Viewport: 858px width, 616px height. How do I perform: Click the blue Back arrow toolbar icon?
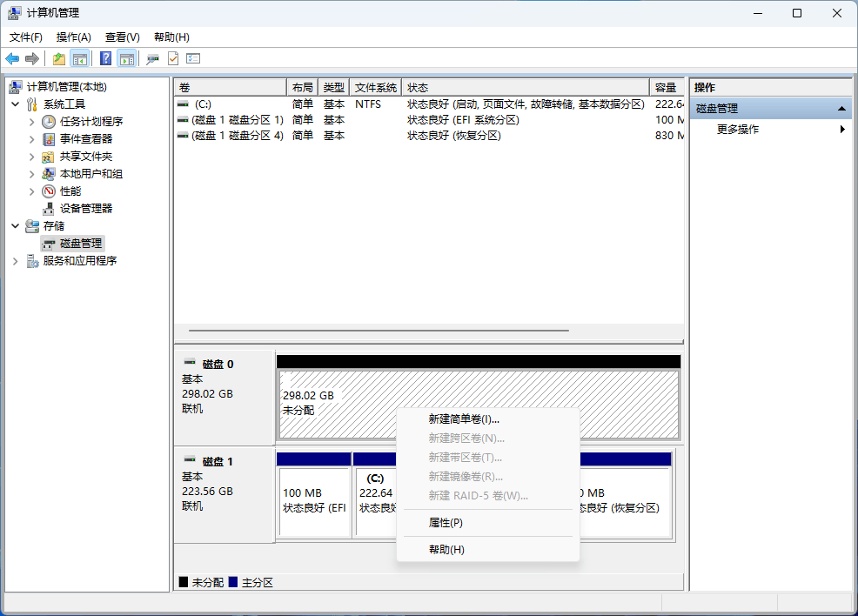tap(12, 59)
